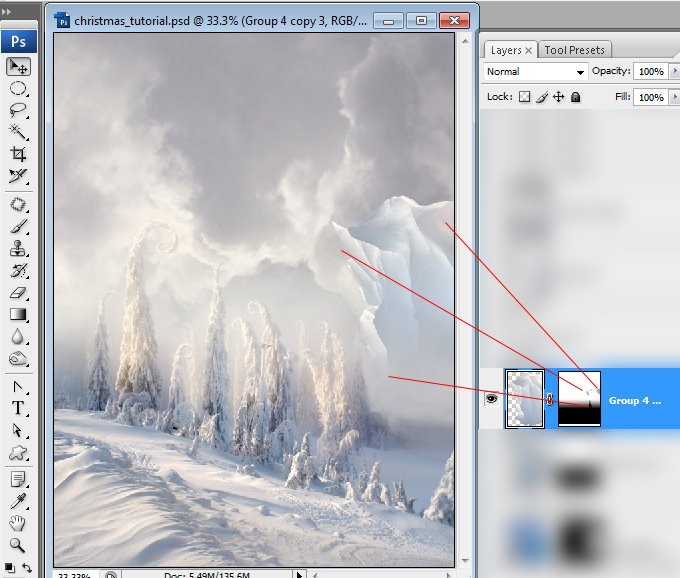The height and width of the screenshot is (578, 680).
Task: Select the Gradient tool
Action: coord(18,314)
